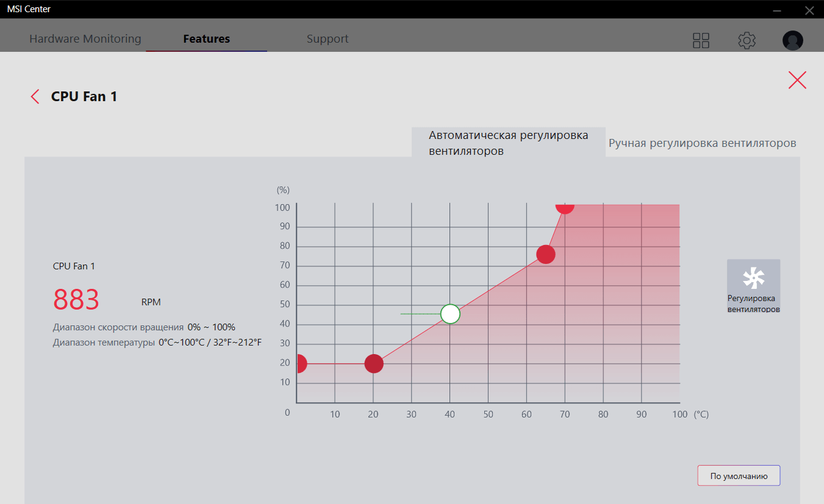Switch to the Hardware Monitoring tab
Viewport: 824px width, 504px height.
tap(85, 39)
